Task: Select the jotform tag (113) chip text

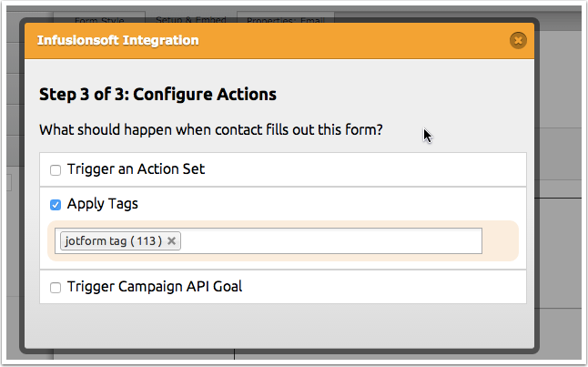Action: click(113, 241)
